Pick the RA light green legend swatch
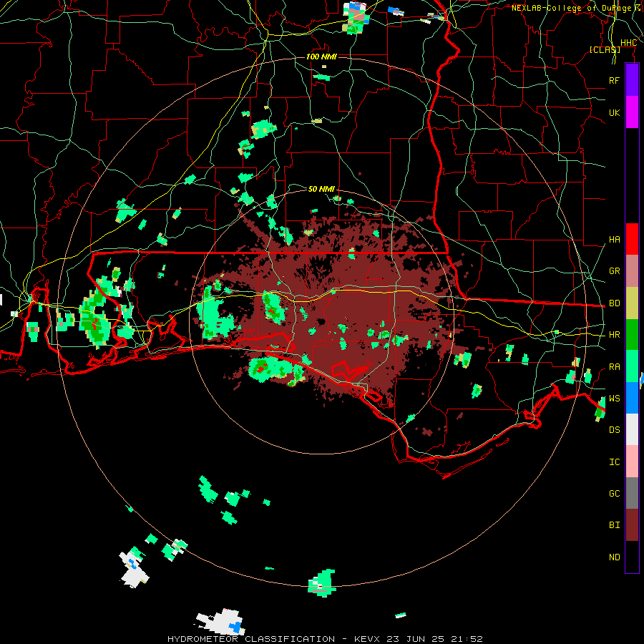The image size is (644, 644). coord(632,366)
